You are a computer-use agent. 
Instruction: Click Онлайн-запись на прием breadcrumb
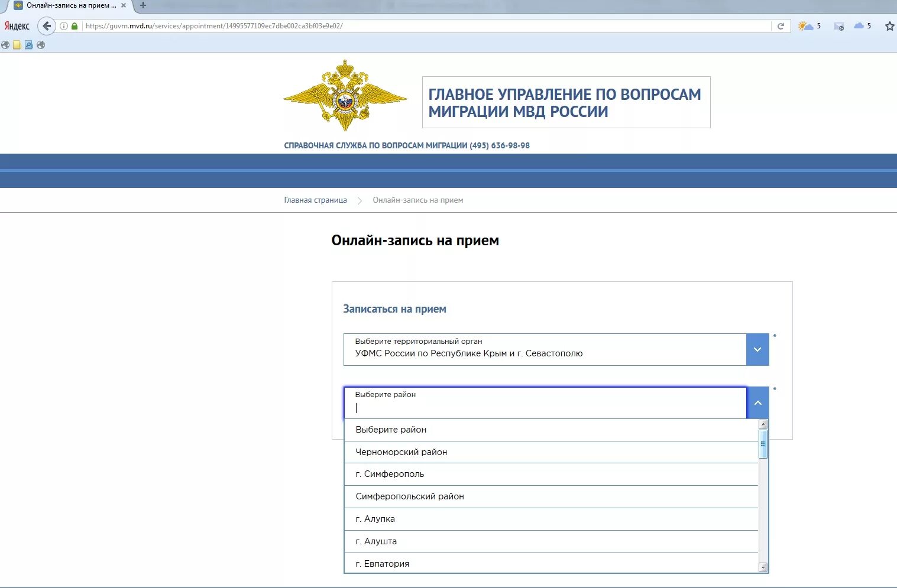[418, 200]
